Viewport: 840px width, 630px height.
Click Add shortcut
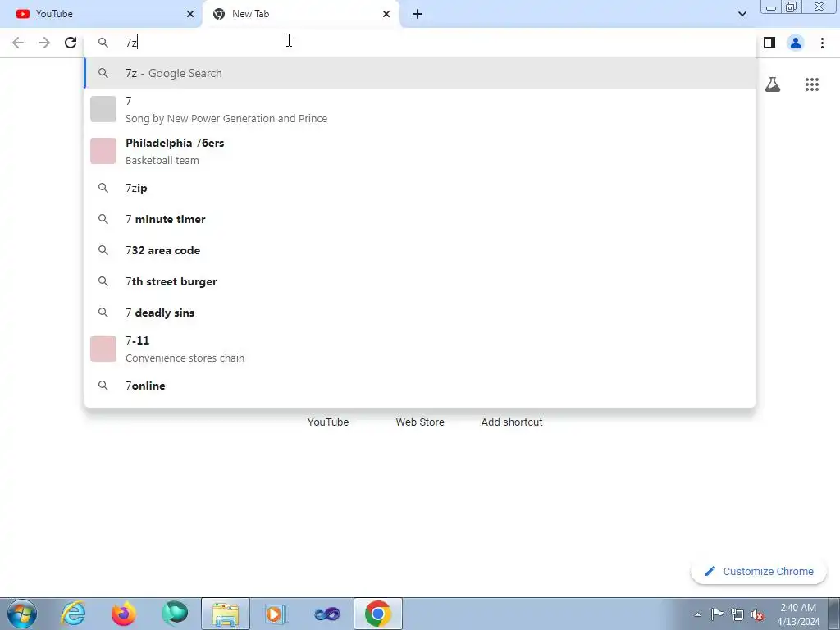click(512, 422)
